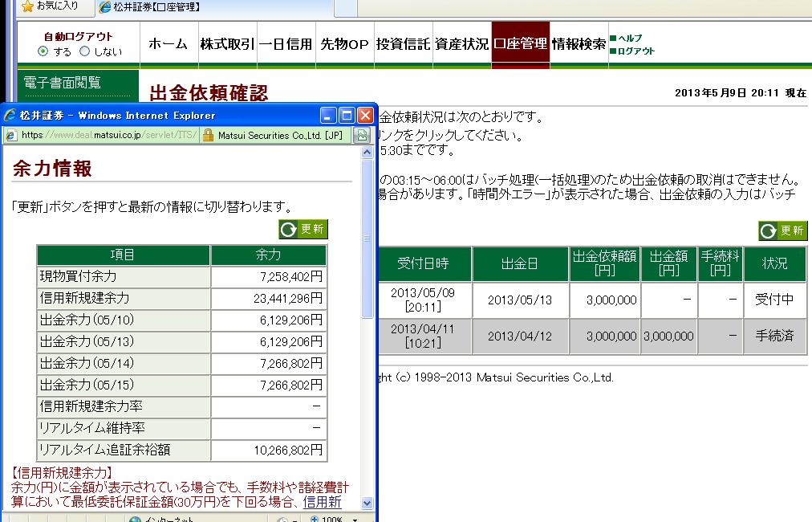Open the 株式取引 menu

[227, 44]
